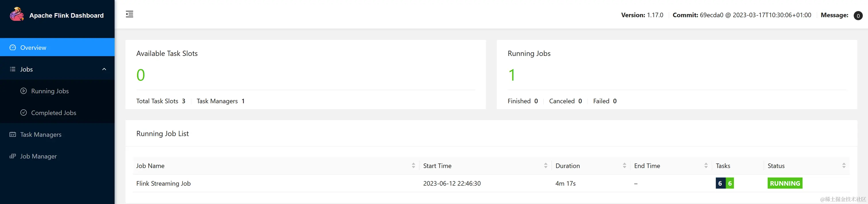Click the Completed Jobs check-circle icon
868x204 pixels.
click(x=24, y=113)
